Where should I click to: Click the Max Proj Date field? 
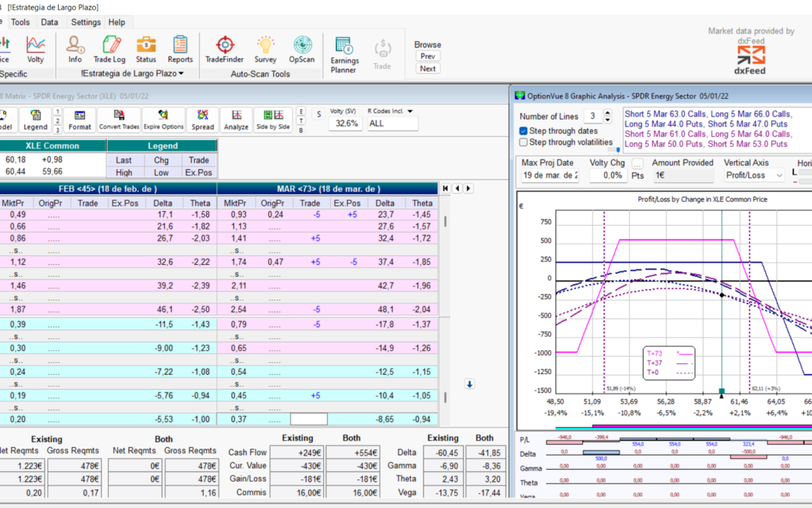(x=550, y=175)
